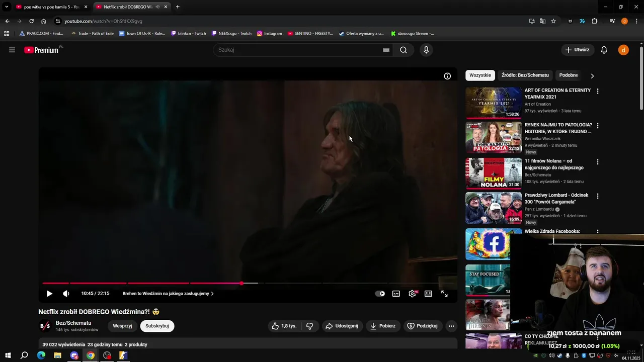
Task: Open Instagram bookmark
Action: [x=270, y=34]
